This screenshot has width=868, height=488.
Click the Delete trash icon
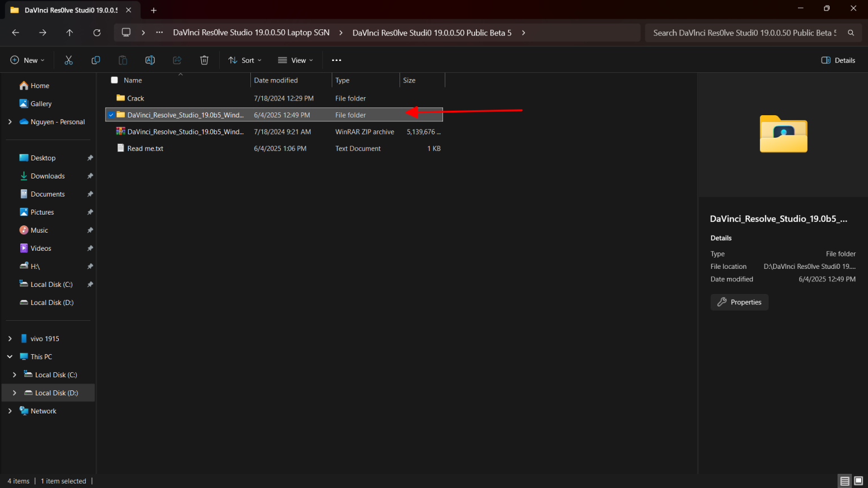(x=204, y=60)
